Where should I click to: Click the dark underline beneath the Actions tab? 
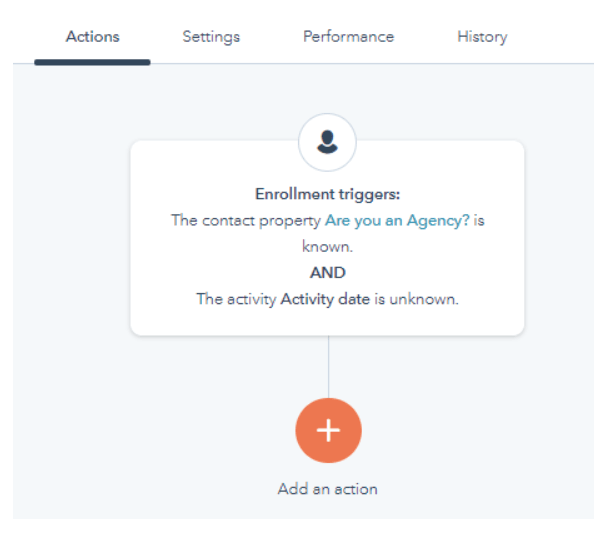point(92,62)
